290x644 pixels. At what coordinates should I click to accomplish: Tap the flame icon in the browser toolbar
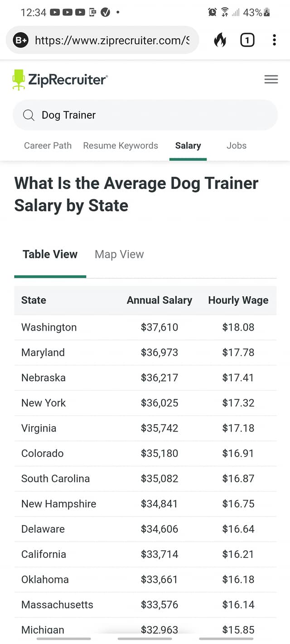[x=220, y=40]
